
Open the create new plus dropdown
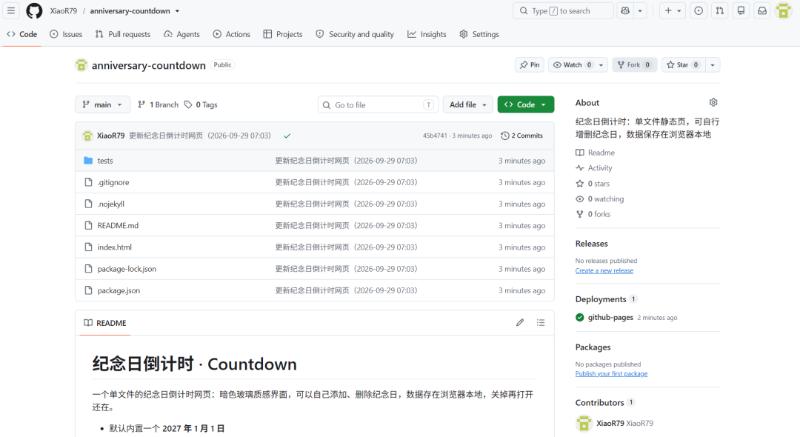click(x=673, y=11)
